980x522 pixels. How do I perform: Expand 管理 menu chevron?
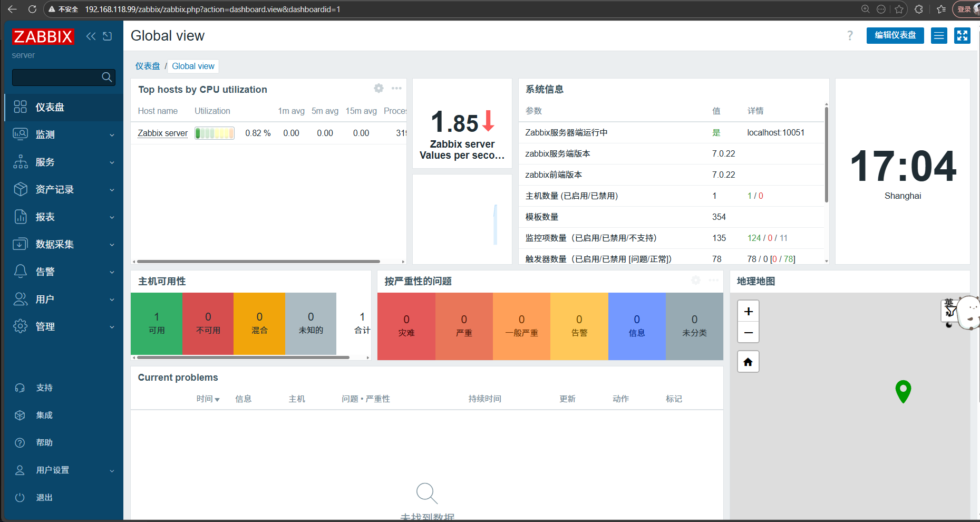tap(112, 327)
